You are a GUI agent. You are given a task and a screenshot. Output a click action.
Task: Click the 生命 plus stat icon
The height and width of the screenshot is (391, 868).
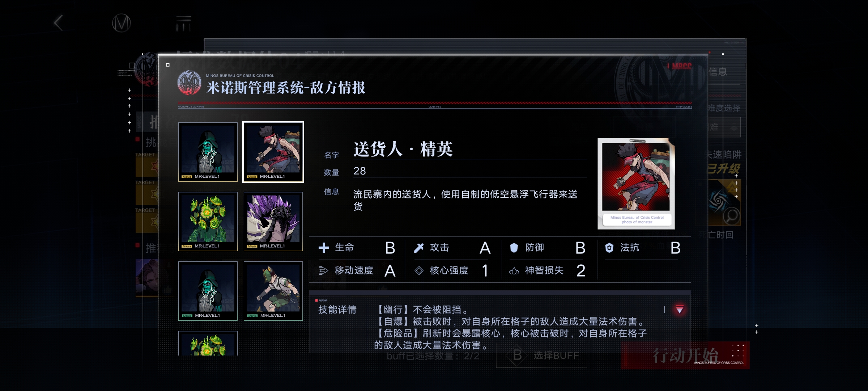(x=324, y=248)
